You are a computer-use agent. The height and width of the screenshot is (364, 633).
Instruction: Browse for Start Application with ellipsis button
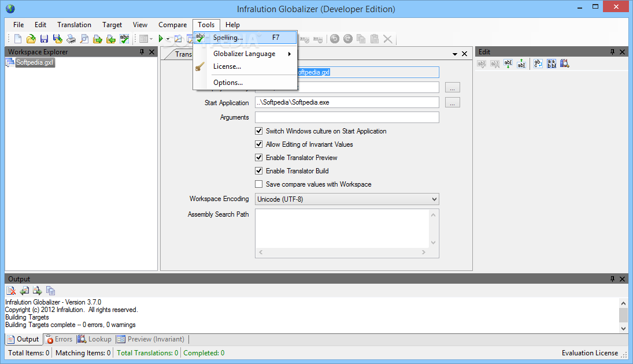coord(453,102)
